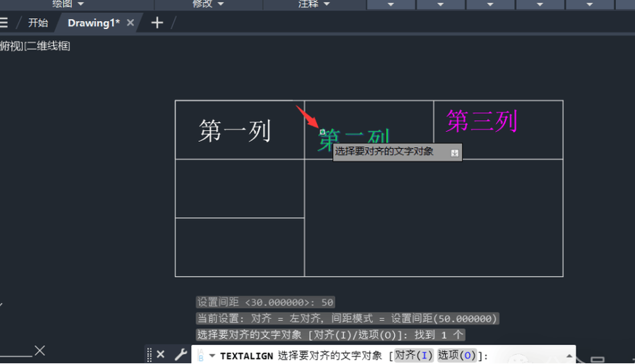Choose the 选项(O) command option
This screenshot has height=364, width=635.
click(457, 355)
